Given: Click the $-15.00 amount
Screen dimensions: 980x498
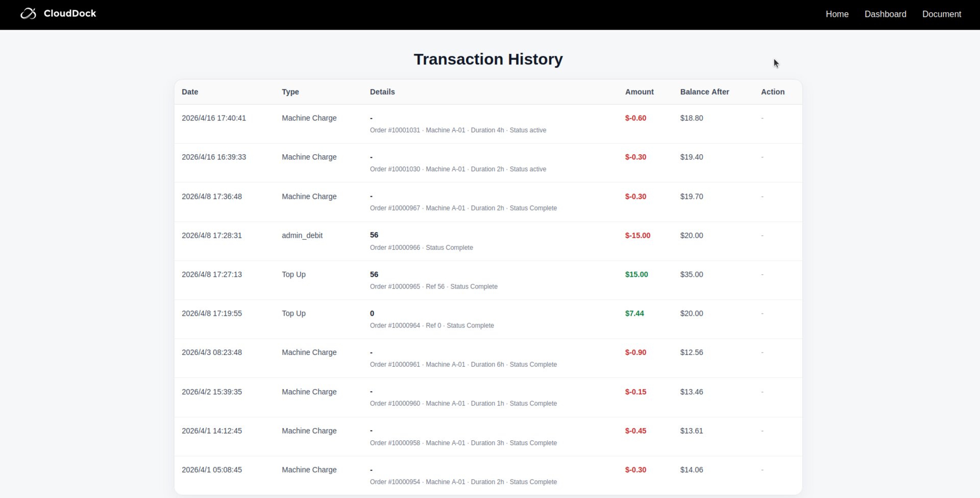Looking at the screenshot, I should tap(638, 235).
